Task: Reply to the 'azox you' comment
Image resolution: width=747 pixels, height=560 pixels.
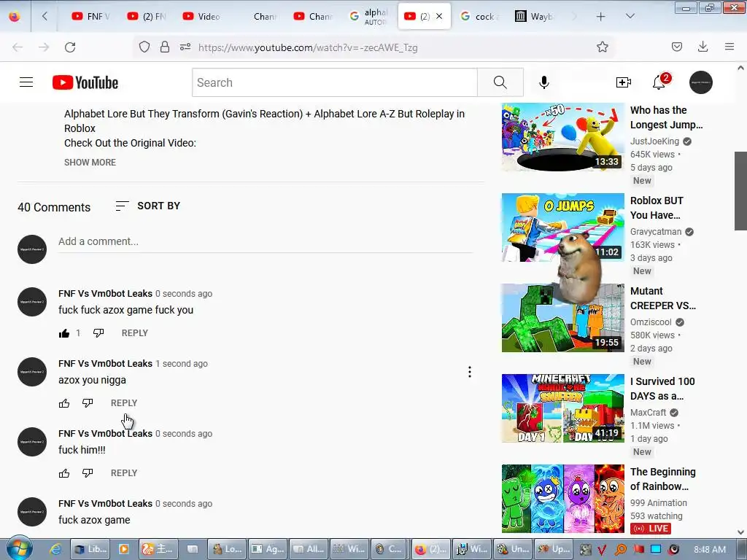Action: coord(124,402)
